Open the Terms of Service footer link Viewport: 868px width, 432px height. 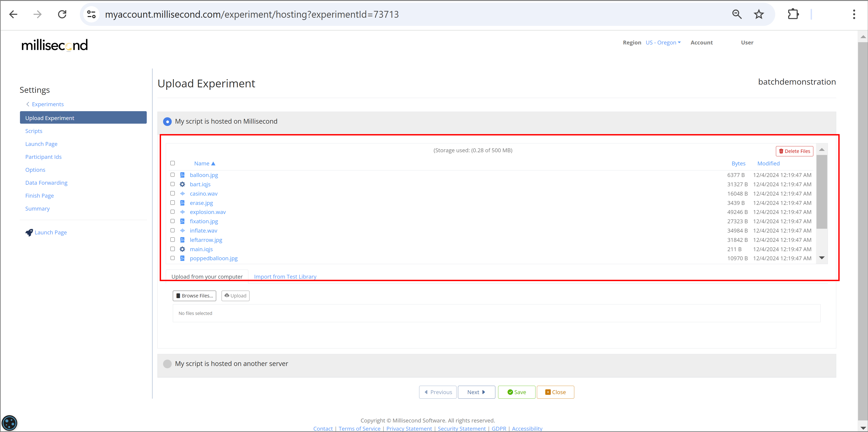(x=359, y=429)
